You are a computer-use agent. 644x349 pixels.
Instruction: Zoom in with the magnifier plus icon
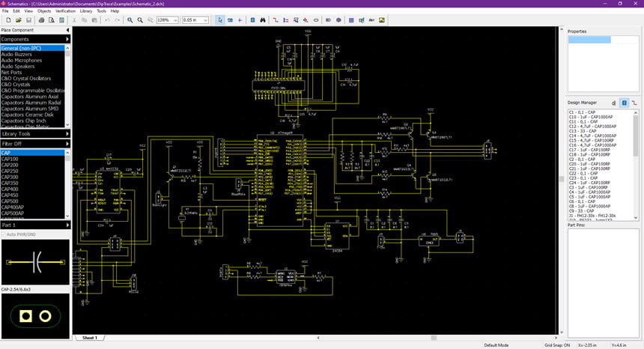[x=130, y=19]
